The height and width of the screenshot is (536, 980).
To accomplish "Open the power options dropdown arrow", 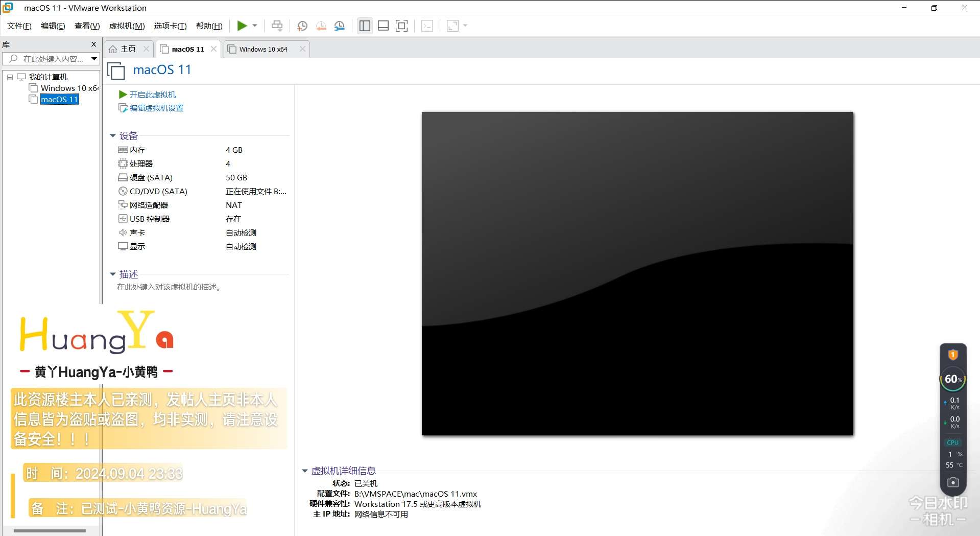I will click(x=255, y=26).
